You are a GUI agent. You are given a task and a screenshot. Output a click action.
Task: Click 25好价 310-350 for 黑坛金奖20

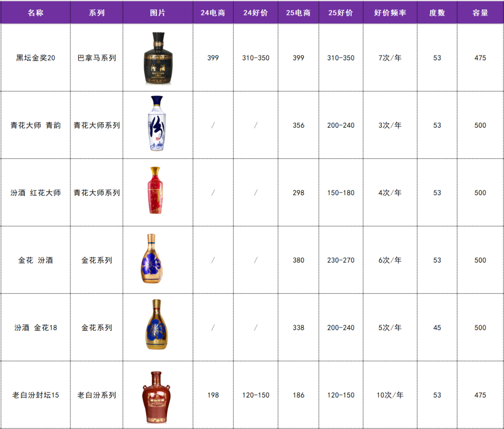click(x=341, y=58)
